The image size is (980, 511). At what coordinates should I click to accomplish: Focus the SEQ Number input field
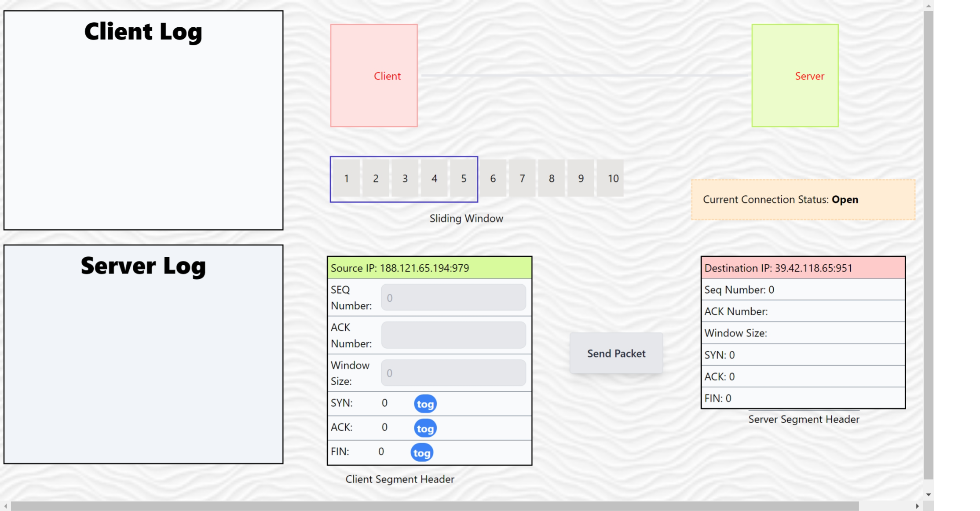453,298
